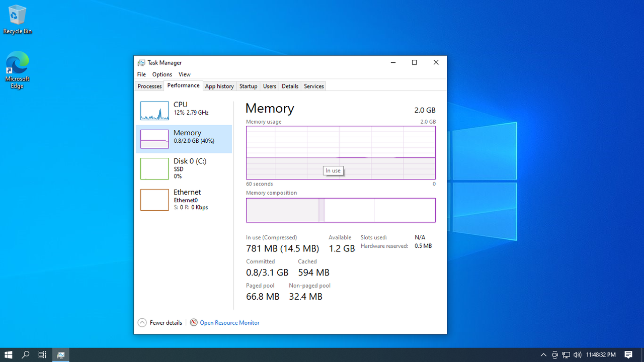Click the Task Manager title bar icon

click(x=141, y=63)
